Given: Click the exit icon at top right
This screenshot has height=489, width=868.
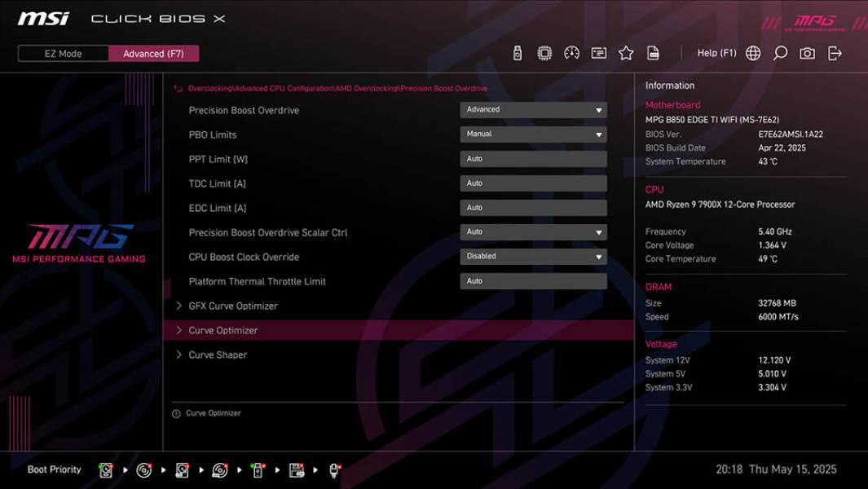Looking at the screenshot, I should tap(835, 53).
